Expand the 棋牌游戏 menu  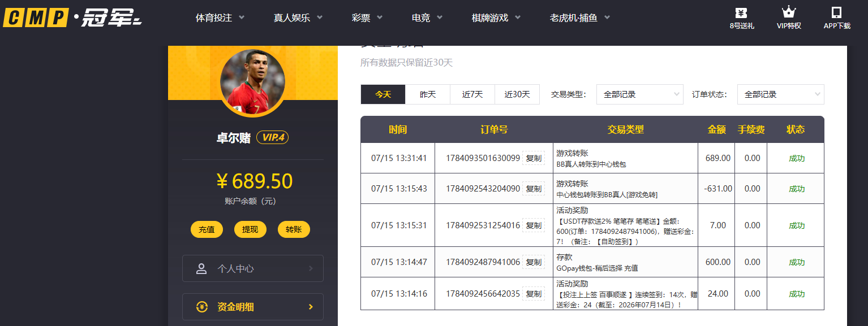[x=496, y=18]
